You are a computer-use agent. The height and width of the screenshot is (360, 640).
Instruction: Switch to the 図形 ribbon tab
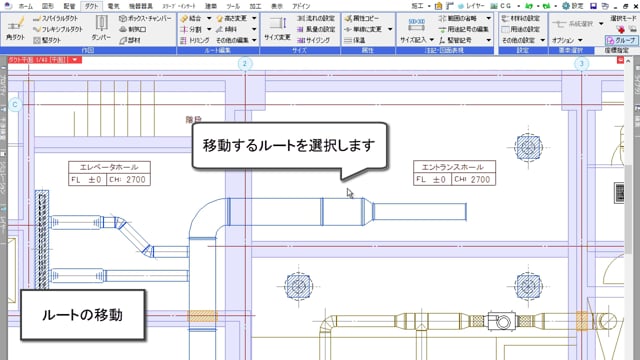click(48, 6)
